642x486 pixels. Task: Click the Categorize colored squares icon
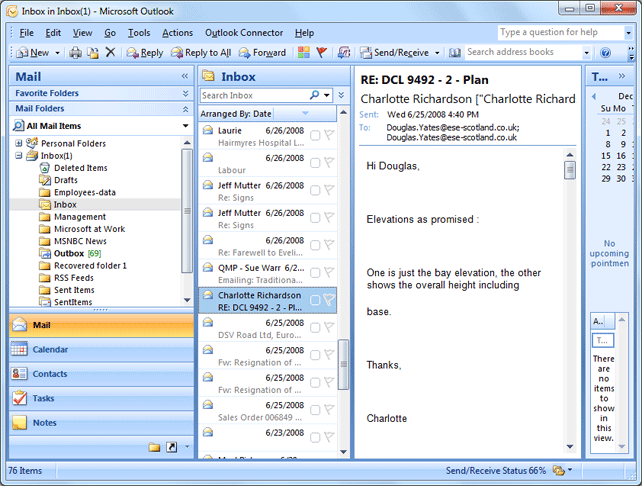(304, 52)
